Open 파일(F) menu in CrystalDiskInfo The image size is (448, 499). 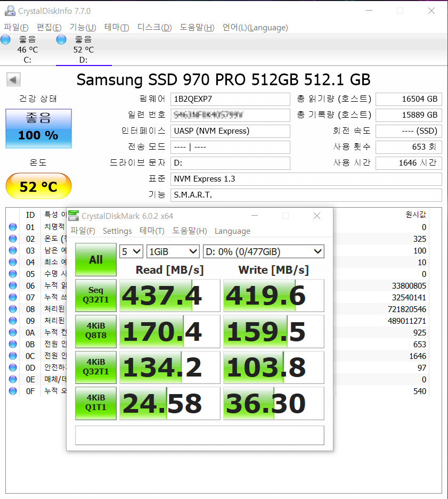(x=16, y=28)
